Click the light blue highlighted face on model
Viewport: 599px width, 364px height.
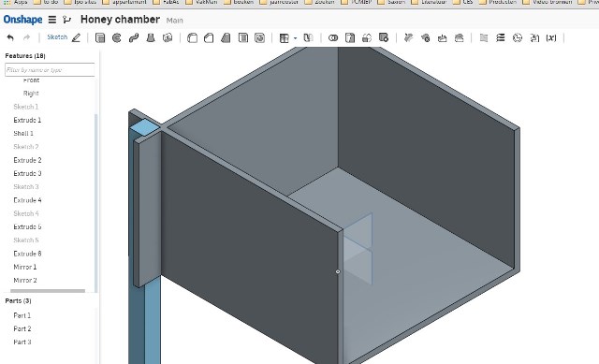click(x=145, y=127)
